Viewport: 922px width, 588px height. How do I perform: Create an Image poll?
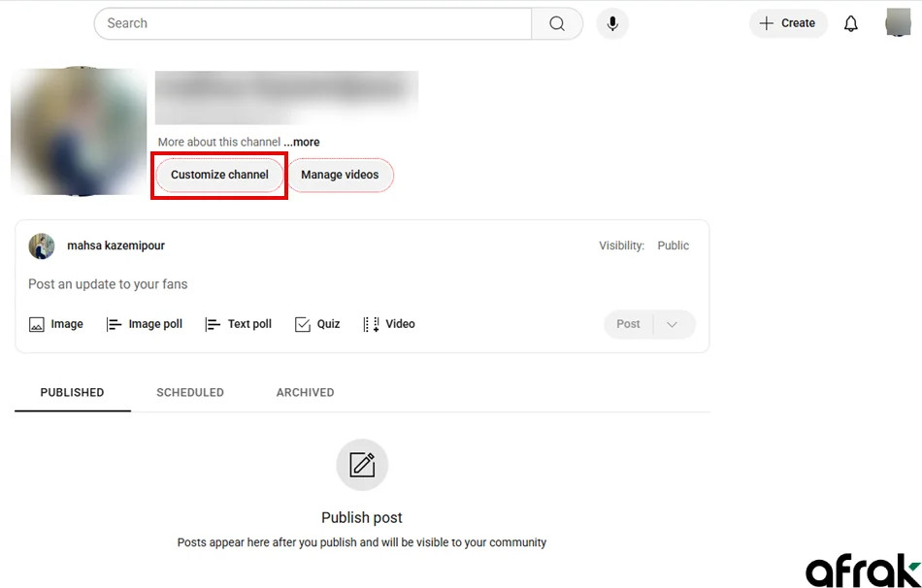click(145, 324)
